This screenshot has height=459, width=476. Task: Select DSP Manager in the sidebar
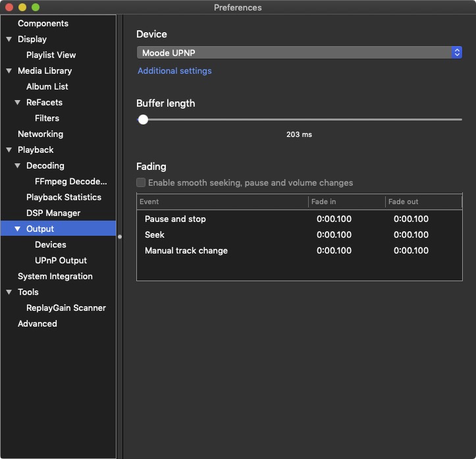coord(53,213)
